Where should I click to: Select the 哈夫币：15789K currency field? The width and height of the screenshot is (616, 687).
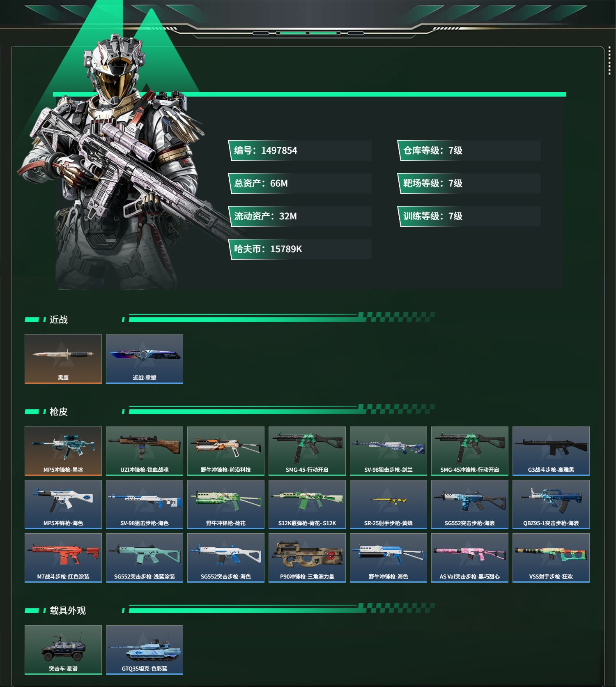tap(300, 249)
